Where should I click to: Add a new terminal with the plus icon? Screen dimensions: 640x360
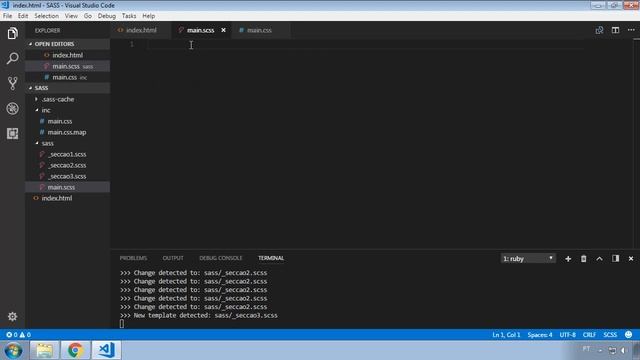point(568,259)
